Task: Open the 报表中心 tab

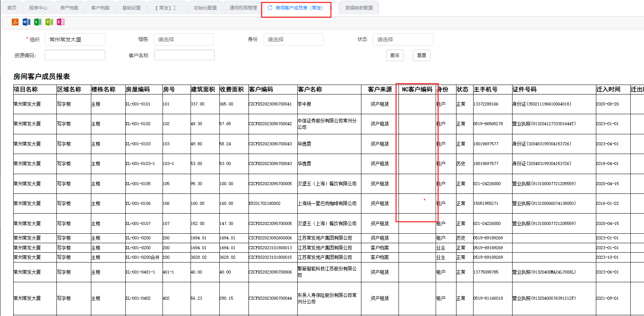Action: click(x=38, y=8)
